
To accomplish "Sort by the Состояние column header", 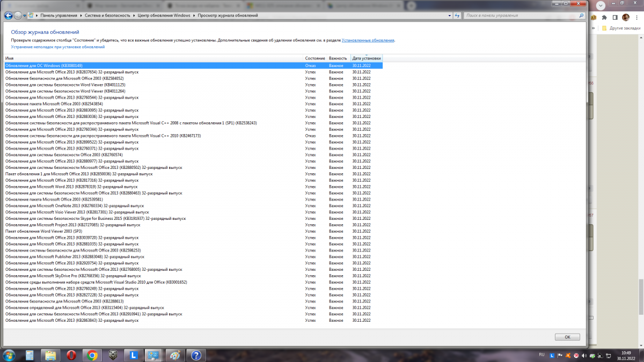I will (x=316, y=58).
